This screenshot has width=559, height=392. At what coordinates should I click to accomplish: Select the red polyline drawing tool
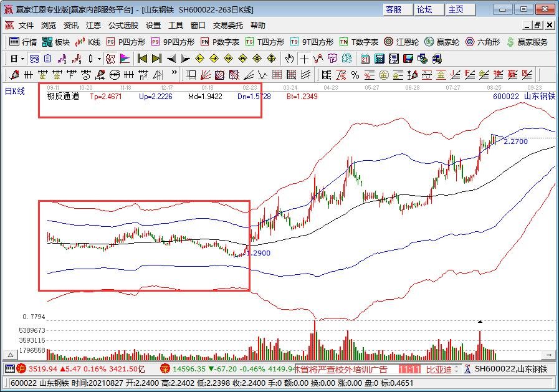[318, 59]
